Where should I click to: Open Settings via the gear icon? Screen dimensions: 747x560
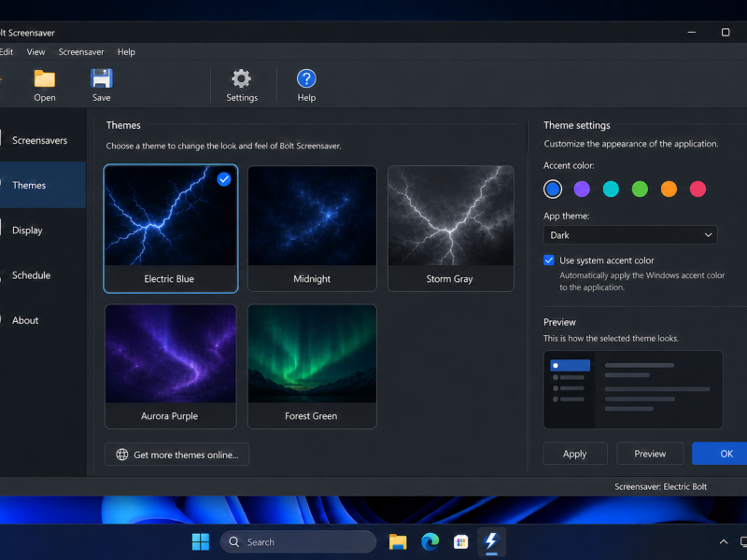[241, 78]
